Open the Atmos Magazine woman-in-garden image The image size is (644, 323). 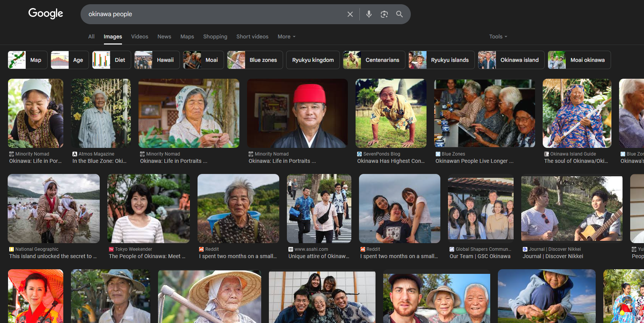point(101,113)
